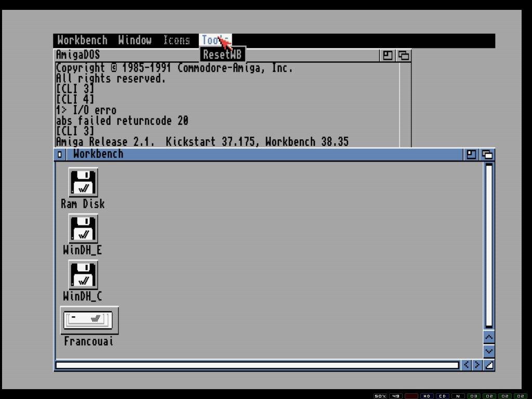Select the Francouai hard drive icon
This screenshot has width=532, height=399.
[89, 320]
